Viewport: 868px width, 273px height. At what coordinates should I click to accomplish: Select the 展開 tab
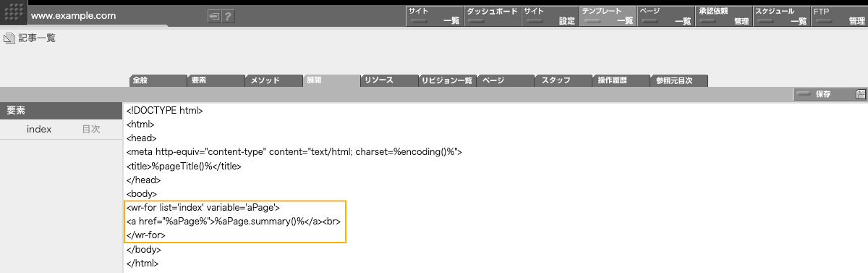pyautogui.click(x=331, y=80)
